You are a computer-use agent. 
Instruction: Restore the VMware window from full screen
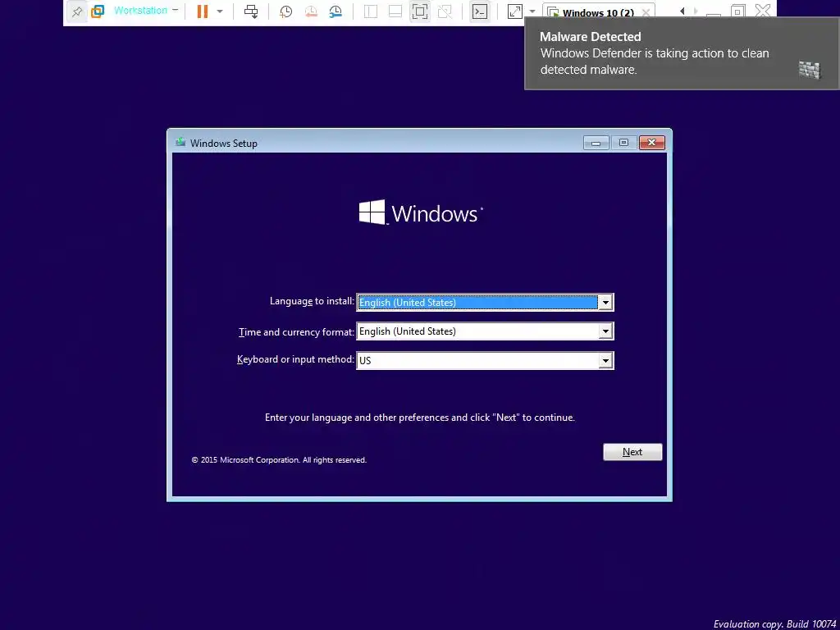pyautogui.click(x=737, y=11)
